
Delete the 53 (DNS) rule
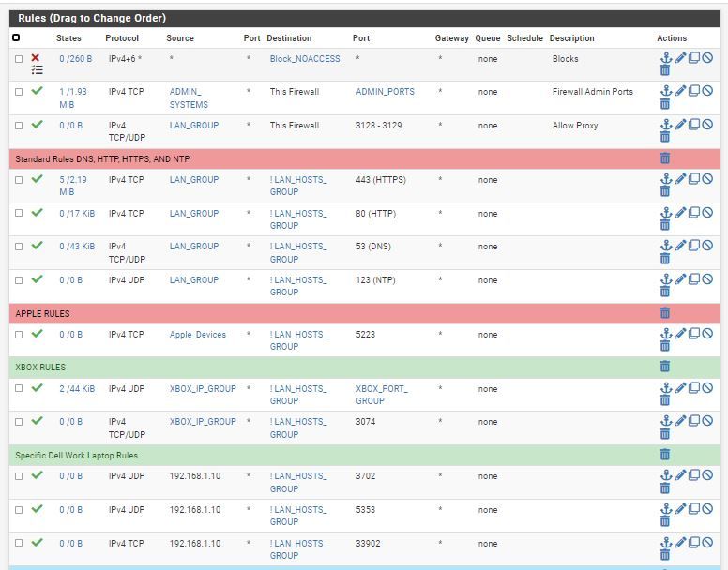pyautogui.click(x=665, y=259)
